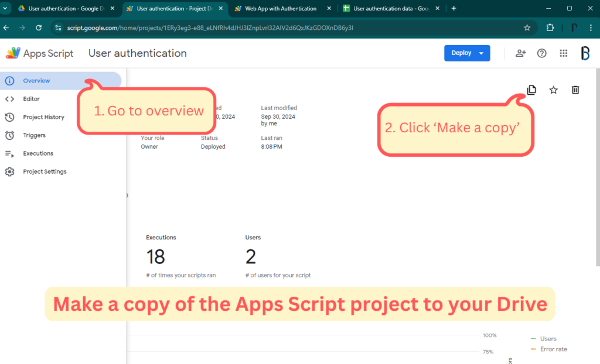Select Overview in the sidebar
The width and height of the screenshot is (600, 364).
click(x=60, y=81)
